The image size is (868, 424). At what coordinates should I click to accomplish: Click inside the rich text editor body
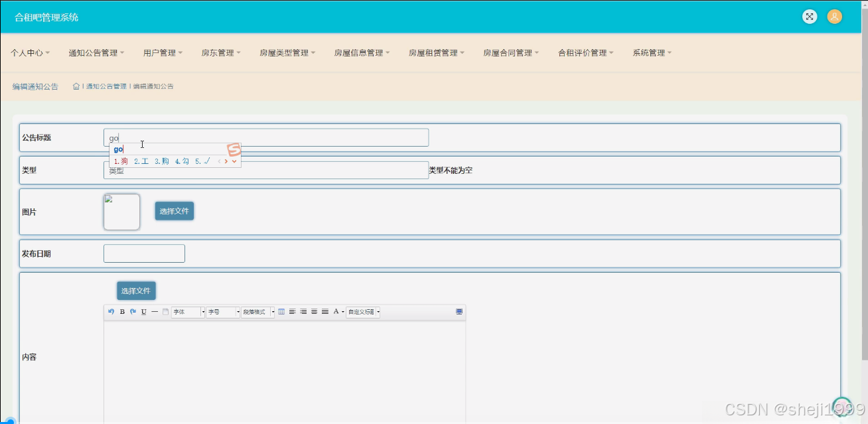(285, 372)
